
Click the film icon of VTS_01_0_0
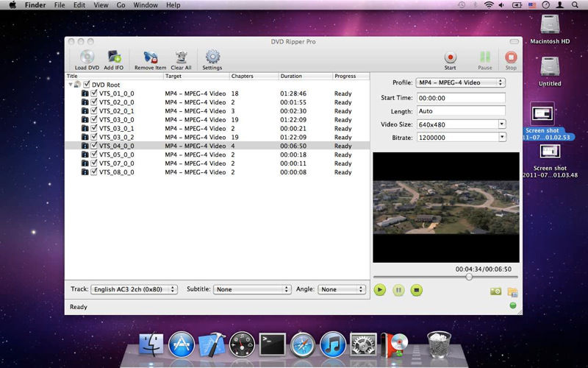85,93
